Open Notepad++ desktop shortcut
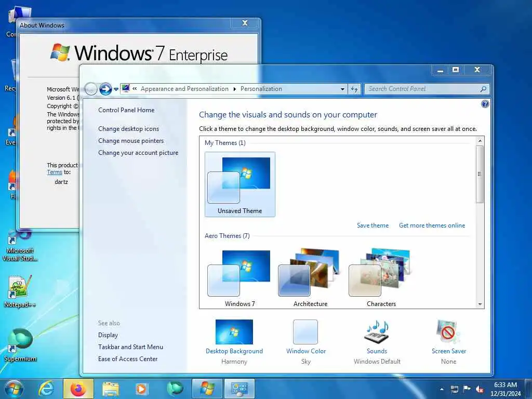This screenshot has height=399, width=532. coord(20,291)
